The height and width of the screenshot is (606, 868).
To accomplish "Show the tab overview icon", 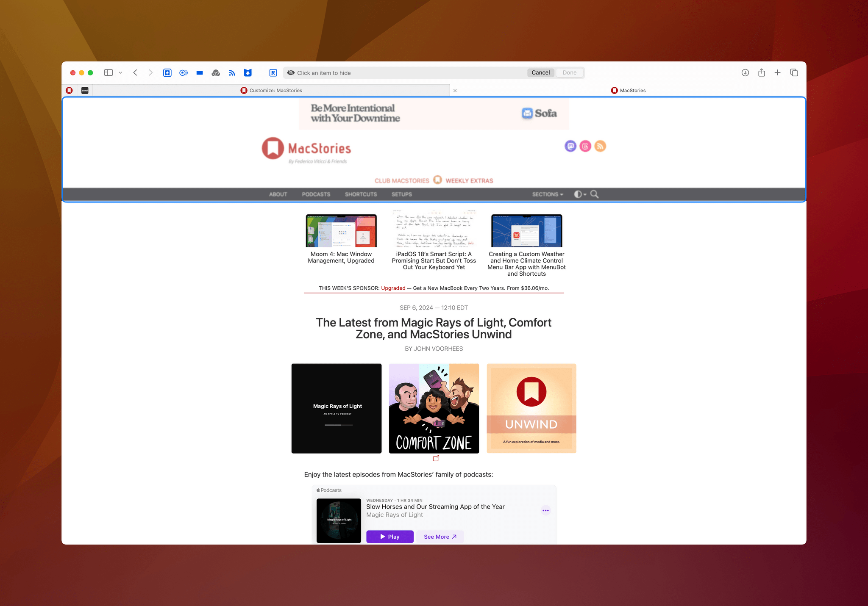I will [x=794, y=73].
